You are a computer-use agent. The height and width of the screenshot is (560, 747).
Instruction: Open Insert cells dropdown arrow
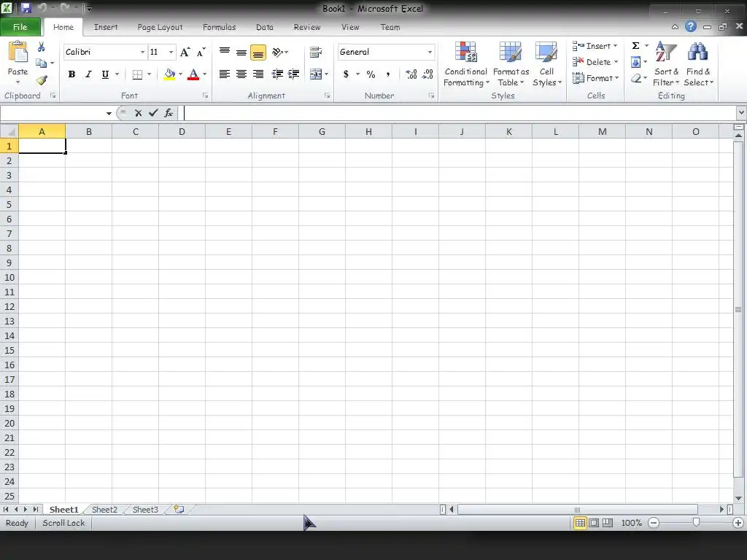[616, 46]
